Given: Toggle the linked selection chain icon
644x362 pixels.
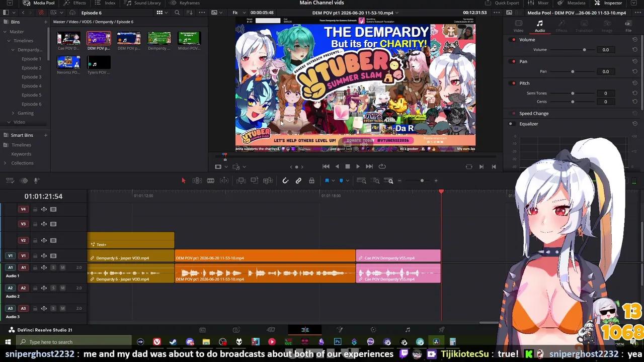Looking at the screenshot, I should (298, 180).
